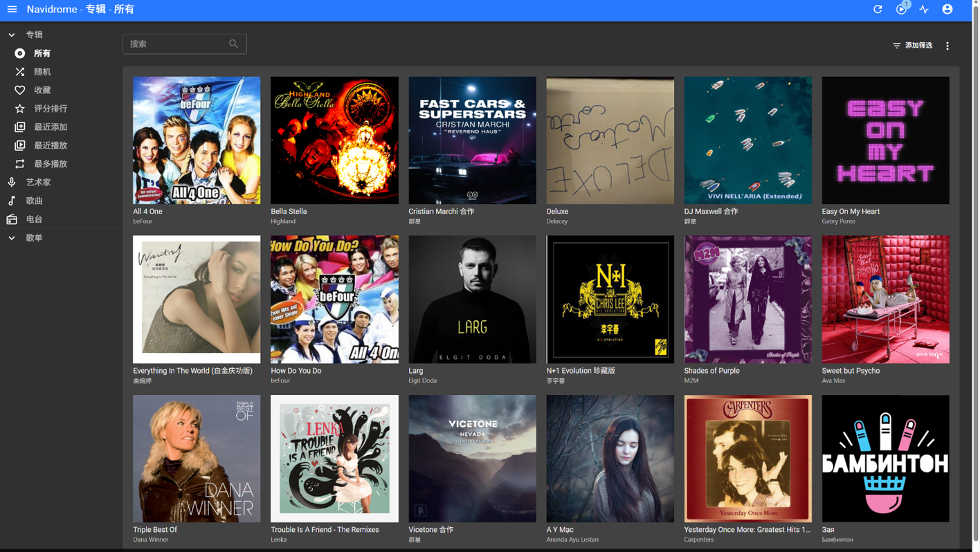Open the Everything In The World album cover
This screenshot has height=552, width=980.
point(197,300)
